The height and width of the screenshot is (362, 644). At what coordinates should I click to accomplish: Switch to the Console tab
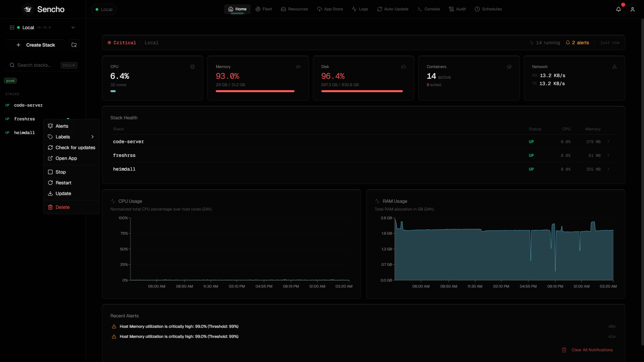429,9
